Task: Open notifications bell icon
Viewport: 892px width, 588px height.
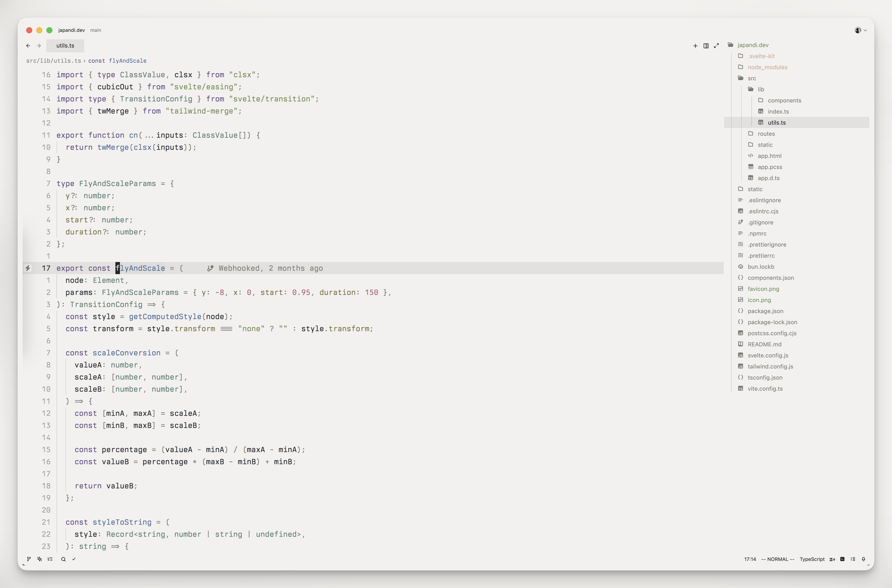Action: pos(864,559)
